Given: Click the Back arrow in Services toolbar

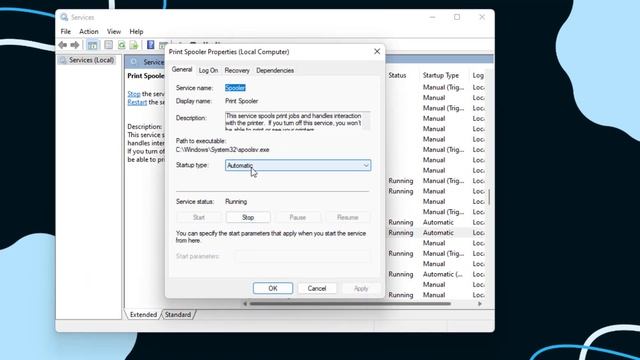Looking at the screenshot, I should click(62, 45).
